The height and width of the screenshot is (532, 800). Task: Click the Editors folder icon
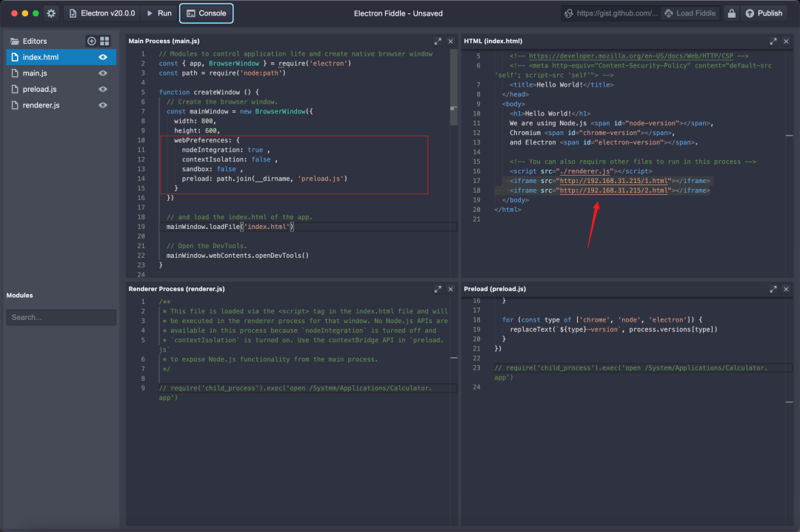pyautogui.click(x=15, y=41)
